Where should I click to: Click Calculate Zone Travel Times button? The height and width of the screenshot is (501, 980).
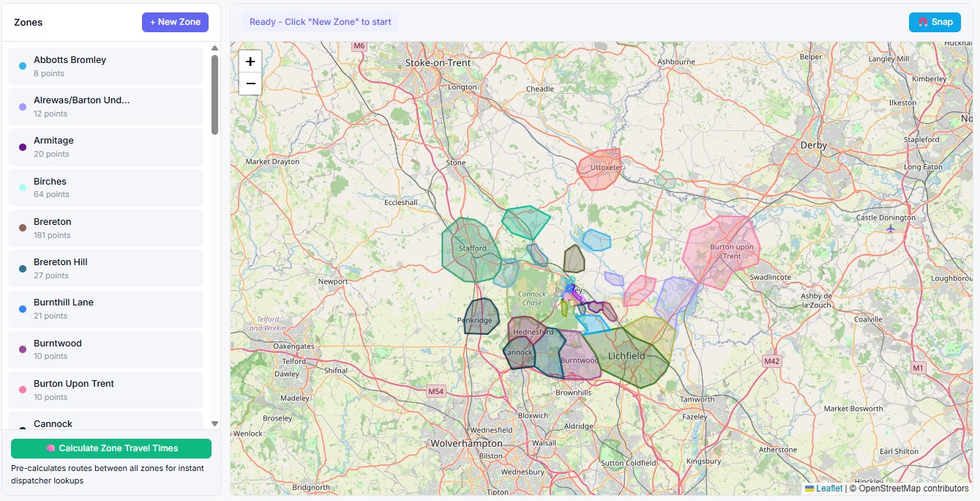111,448
